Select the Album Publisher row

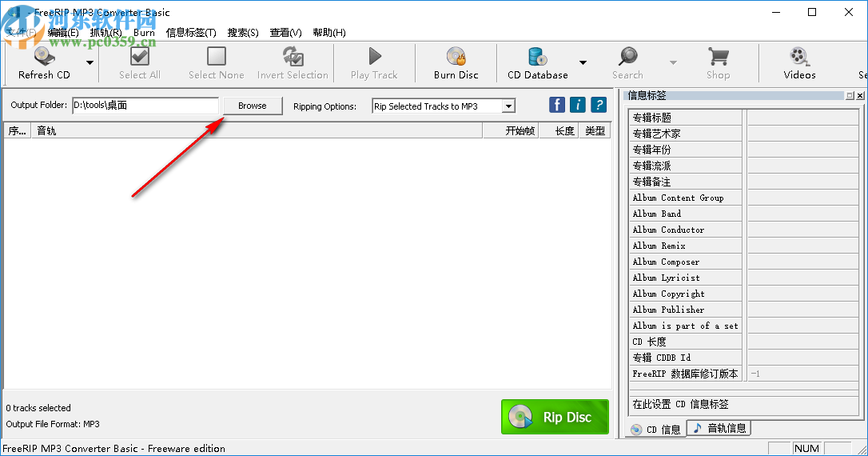[744, 310]
